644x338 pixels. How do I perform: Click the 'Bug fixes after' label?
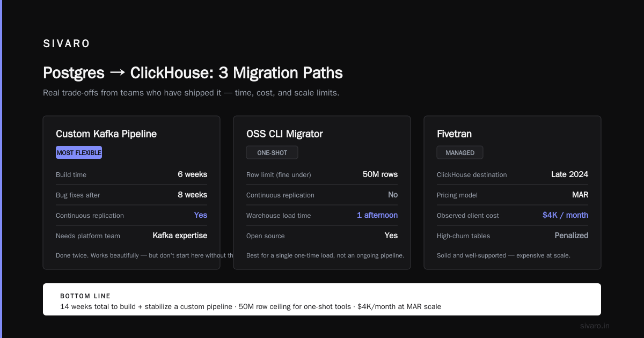tap(78, 195)
